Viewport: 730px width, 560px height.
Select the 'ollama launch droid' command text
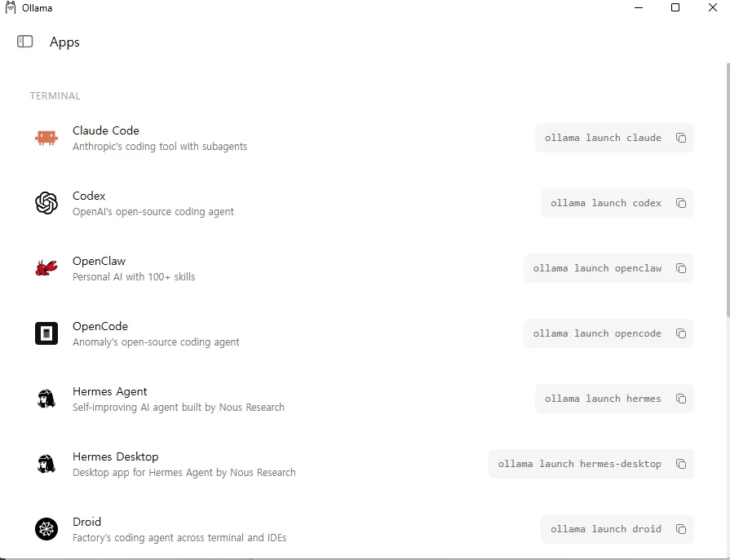pos(606,529)
